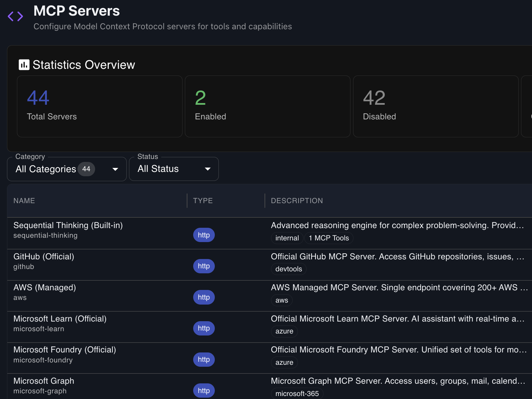The image size is (532, 399).
Task: Click the GitHub (Official) server name
Action: (44, 257)
